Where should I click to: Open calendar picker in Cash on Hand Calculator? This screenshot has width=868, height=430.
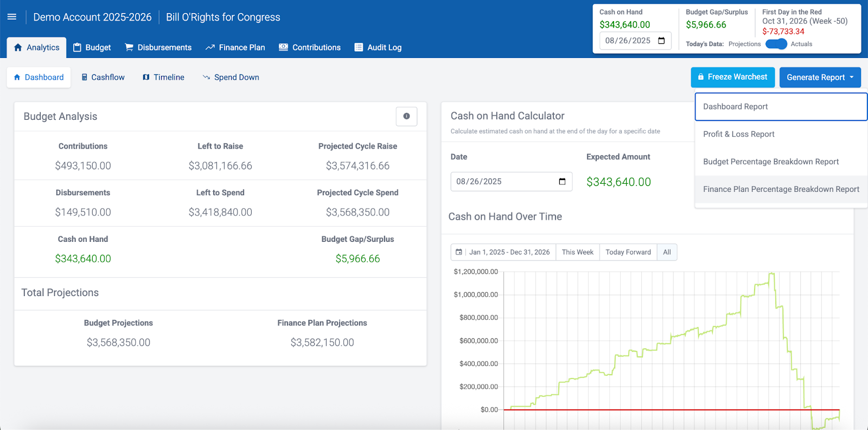[x=562, y=182]
